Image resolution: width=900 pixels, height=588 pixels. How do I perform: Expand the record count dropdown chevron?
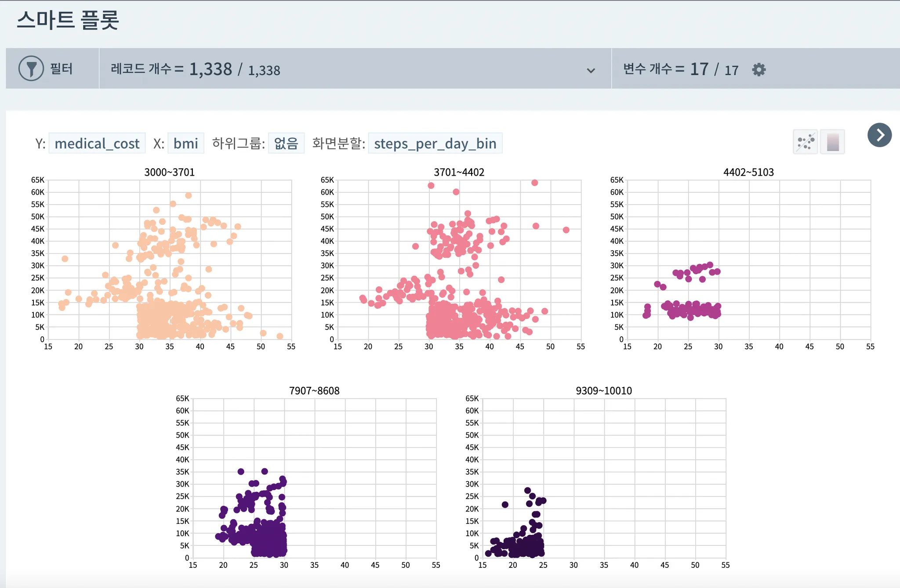click(591, 70)
